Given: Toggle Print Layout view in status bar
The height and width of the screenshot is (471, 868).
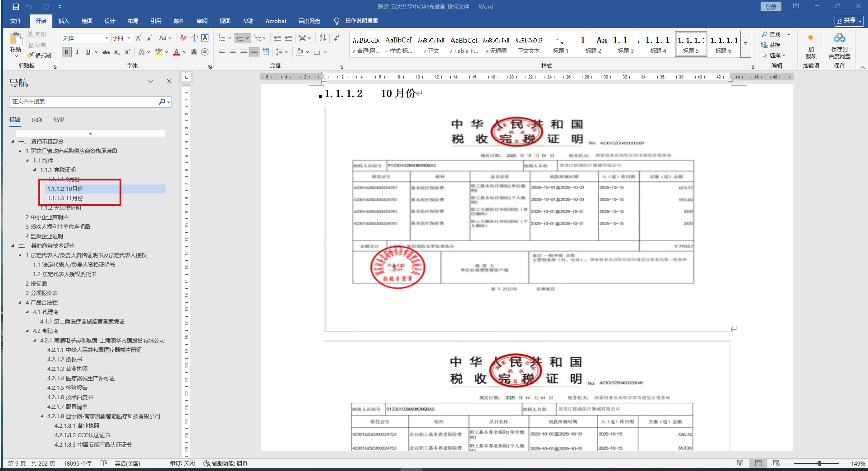Looking at the screenshot, I should 758,463.
